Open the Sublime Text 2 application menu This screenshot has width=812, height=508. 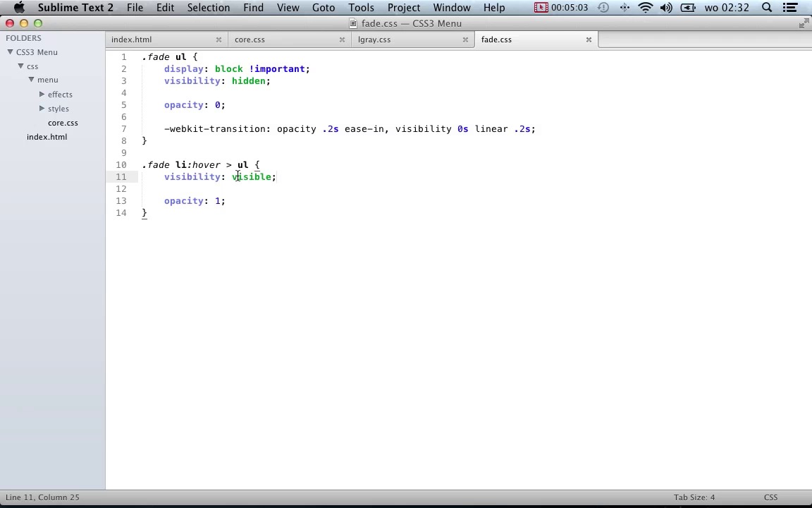pos(75,7)
